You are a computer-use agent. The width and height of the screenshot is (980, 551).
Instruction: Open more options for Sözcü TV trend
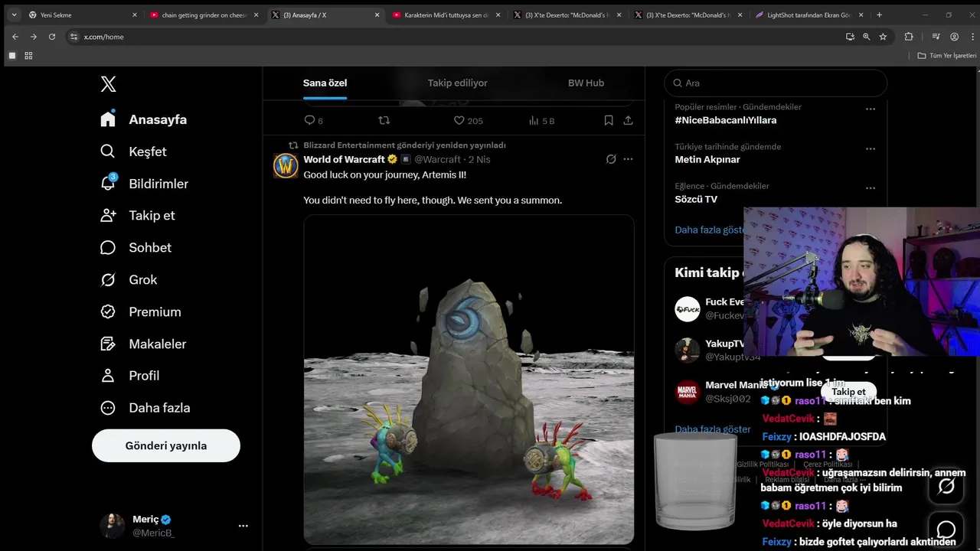[870, 188]
